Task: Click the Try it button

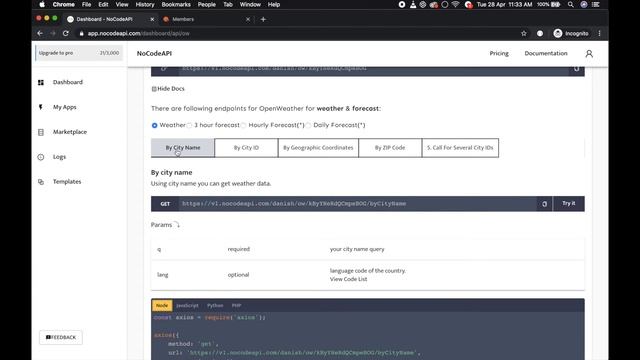Action: pos(569,204)
